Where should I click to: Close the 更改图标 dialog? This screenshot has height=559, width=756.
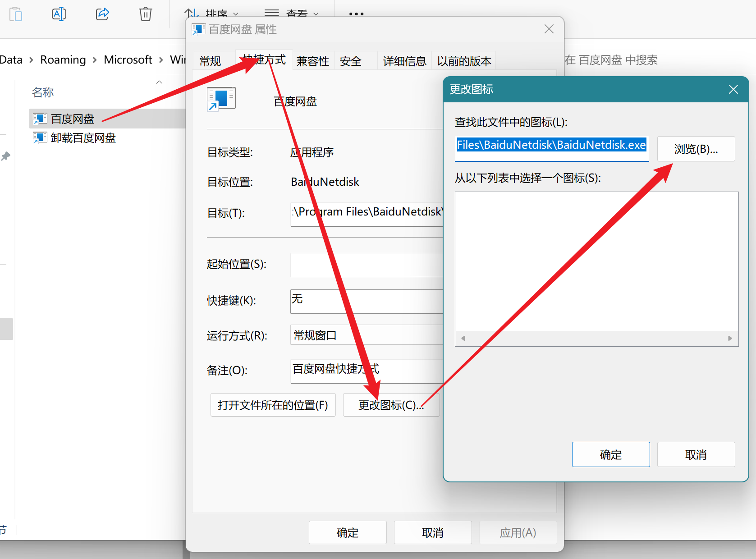733,89
